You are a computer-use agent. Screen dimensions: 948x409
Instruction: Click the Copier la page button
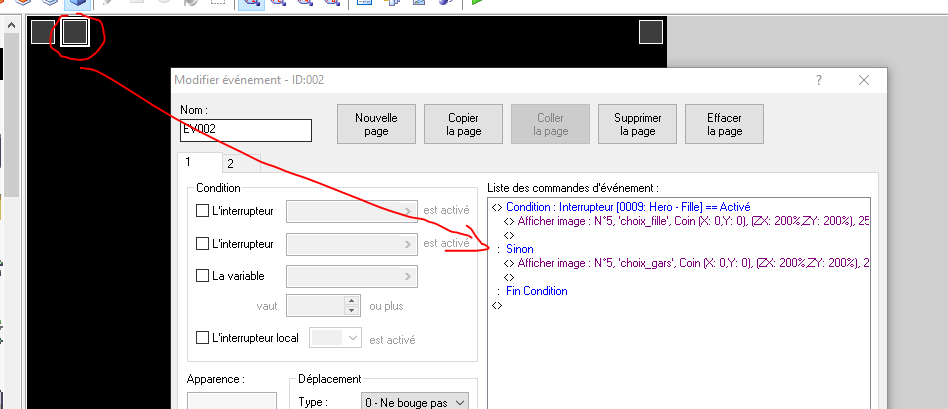tap(464, 124)
